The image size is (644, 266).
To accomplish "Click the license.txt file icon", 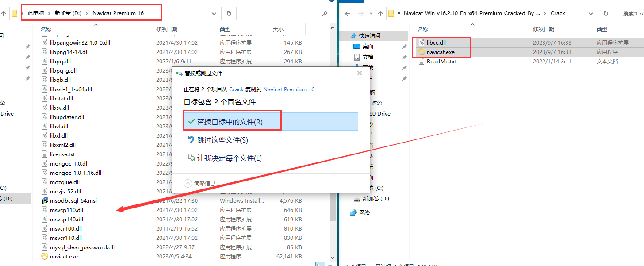I will pyautogui.click(x=45, y=154).
